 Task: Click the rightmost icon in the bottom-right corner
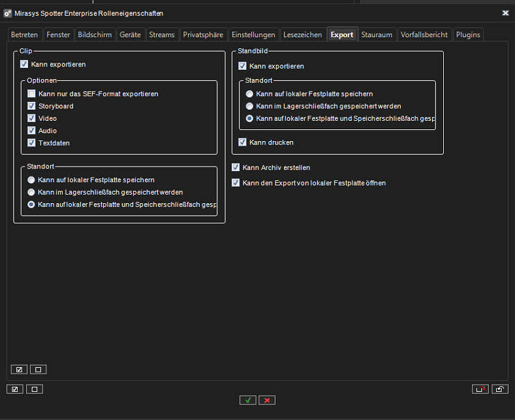click(499, 389)
